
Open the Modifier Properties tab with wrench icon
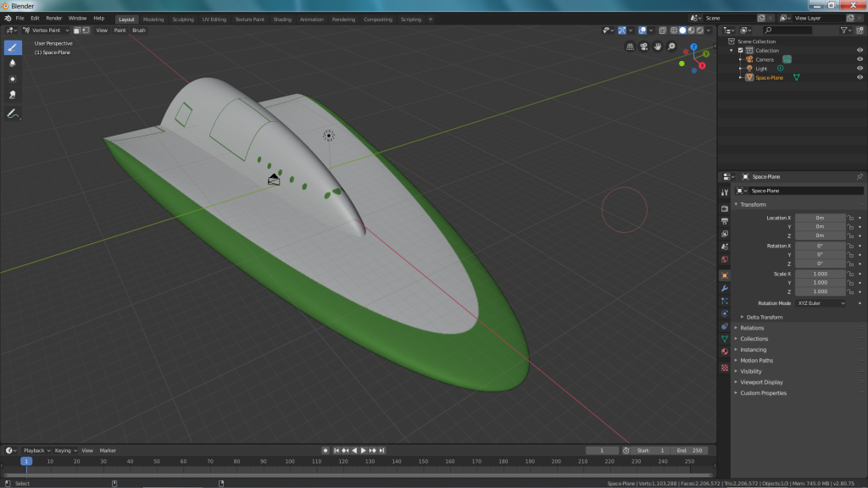(725, 288)
